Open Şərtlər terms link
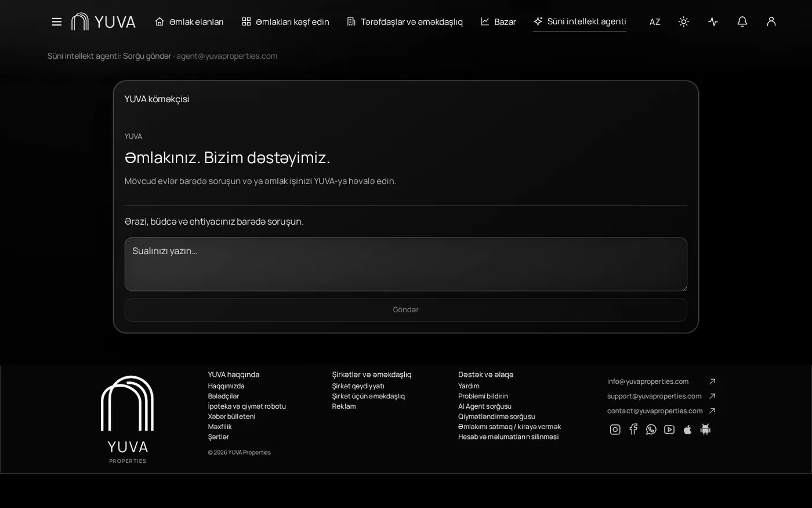This screenshot has width=812, height=508. click(x=219, y=437)
